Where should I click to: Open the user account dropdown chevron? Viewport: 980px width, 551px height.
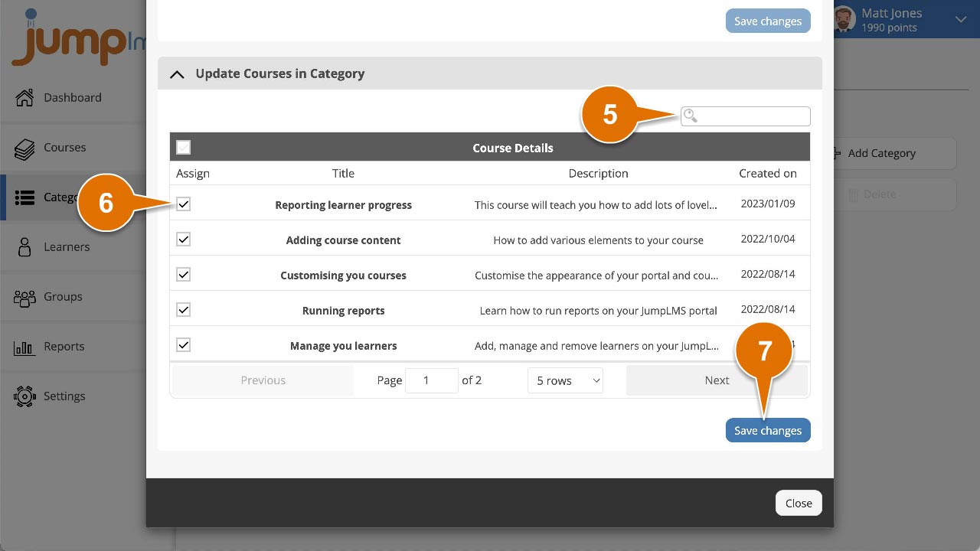point(961,20)
